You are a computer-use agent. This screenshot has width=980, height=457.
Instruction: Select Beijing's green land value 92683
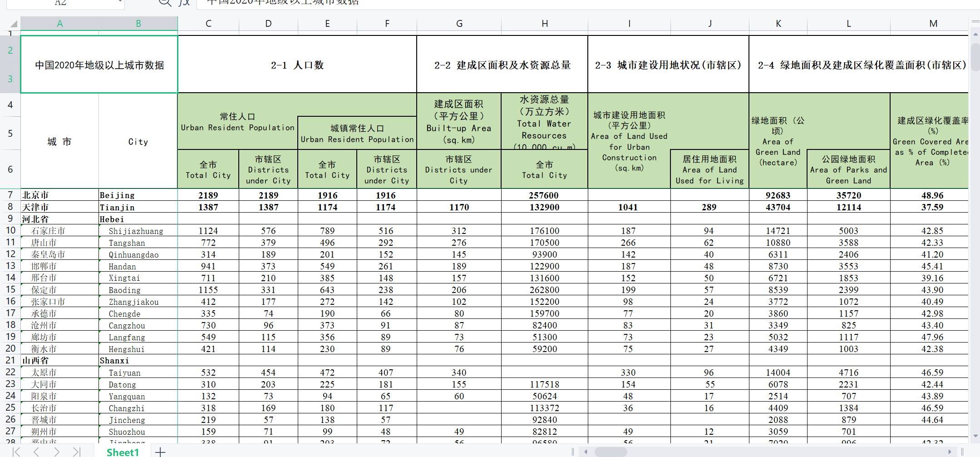[x=778, y=195]
